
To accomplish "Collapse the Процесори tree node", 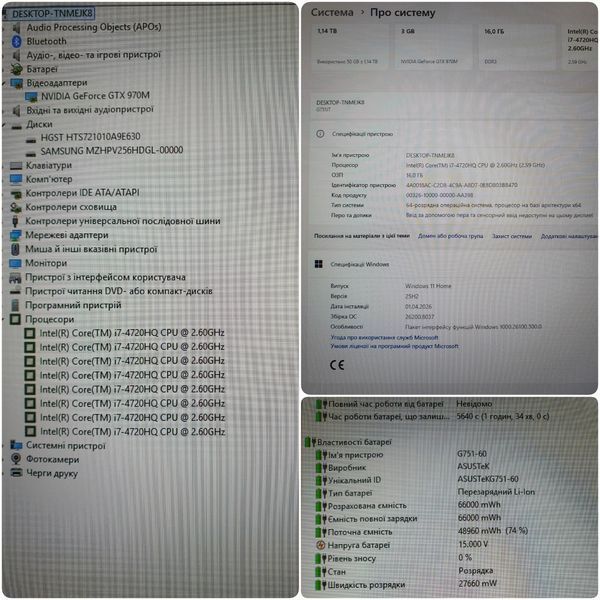I will coord(5,319).
